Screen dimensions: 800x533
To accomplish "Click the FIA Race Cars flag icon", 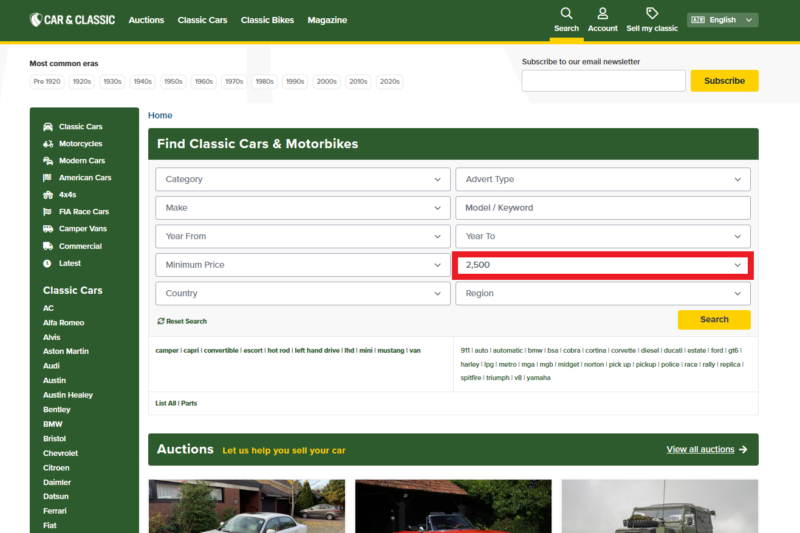I will pos(47,212).
